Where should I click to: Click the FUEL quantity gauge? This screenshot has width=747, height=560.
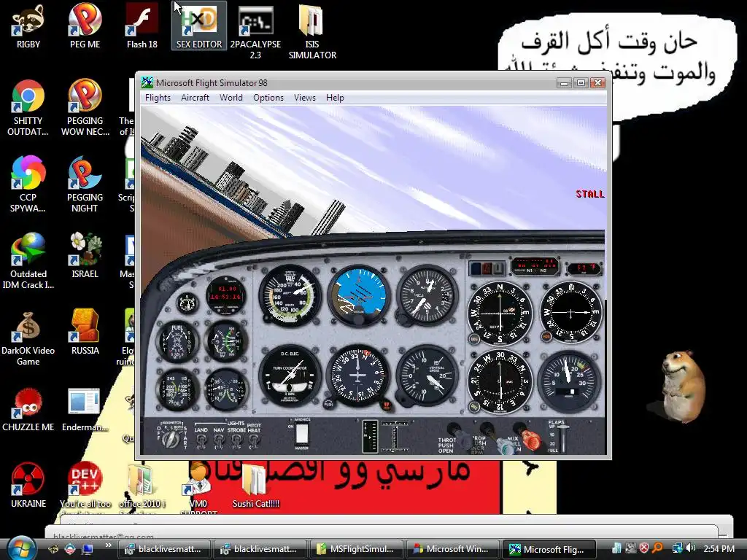177,341
